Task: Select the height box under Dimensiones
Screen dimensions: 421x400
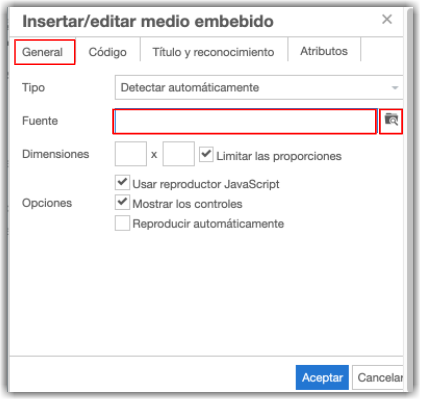Action: point(179,154)
